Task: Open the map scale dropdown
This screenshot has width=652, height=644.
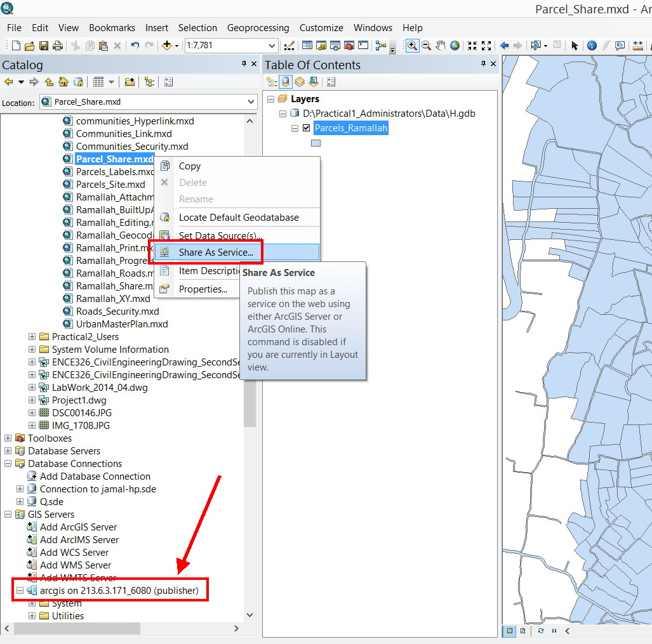Action: [272, 46]
